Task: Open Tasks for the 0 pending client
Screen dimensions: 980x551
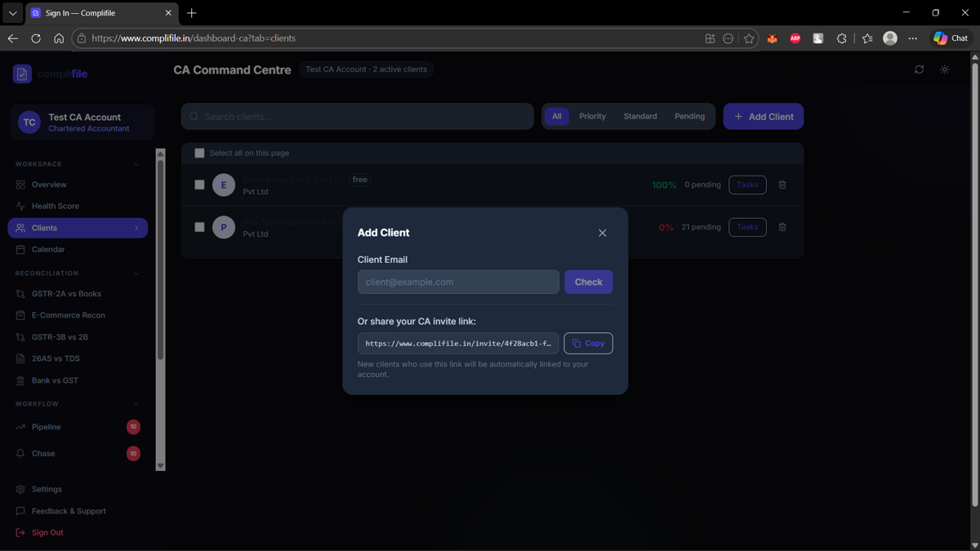Action: 747,184
